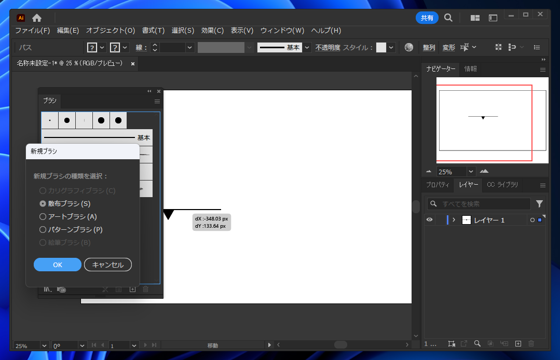
Task: Open the status bar 25% zoom dropdown
Action: click(x=44, y=345)
